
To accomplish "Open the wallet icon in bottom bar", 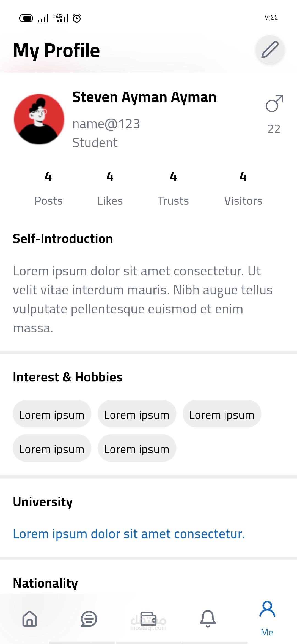I will (x=148, y=619).
